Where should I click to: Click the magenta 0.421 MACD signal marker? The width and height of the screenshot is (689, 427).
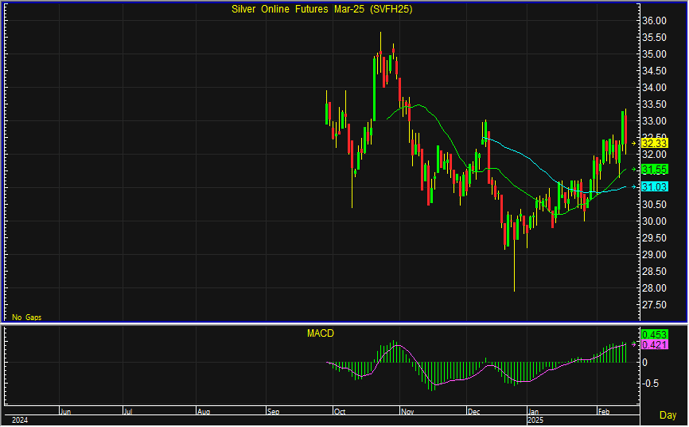(655, 345)
